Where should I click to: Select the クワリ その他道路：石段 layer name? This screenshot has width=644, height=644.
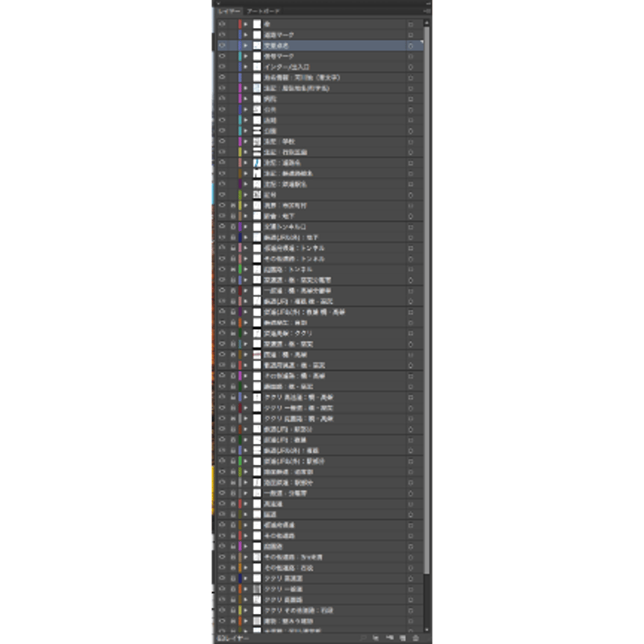tap(299, 610)
